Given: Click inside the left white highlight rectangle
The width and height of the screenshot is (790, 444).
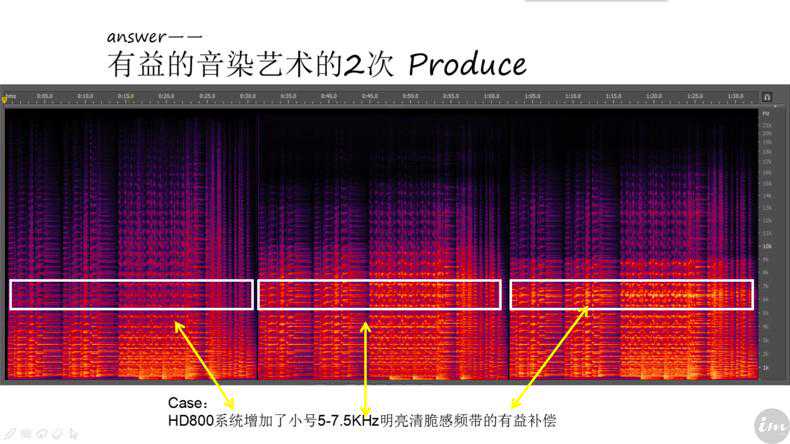Looking at the screenshot, I should [130, 294].
